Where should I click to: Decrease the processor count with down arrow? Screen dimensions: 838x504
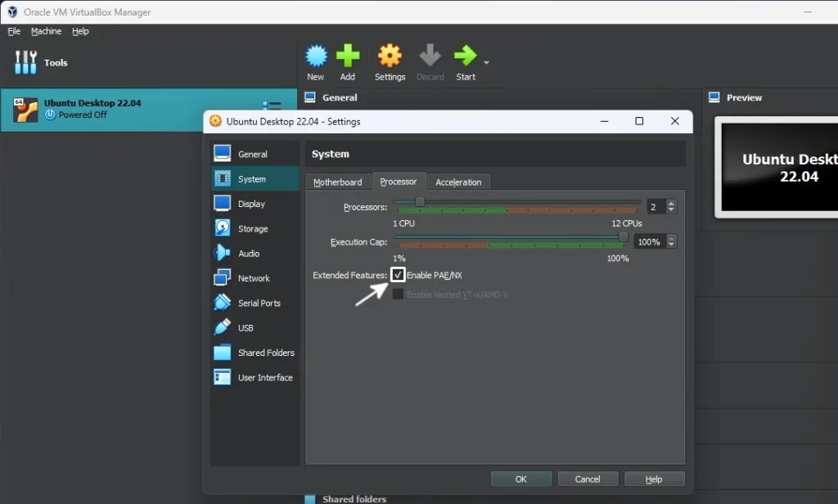671,210
